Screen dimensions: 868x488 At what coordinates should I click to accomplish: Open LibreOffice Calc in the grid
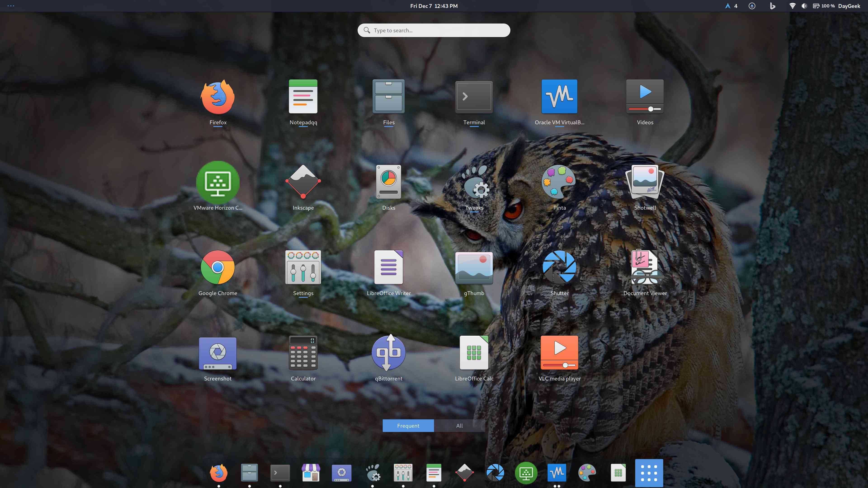(x=474, y=358)
